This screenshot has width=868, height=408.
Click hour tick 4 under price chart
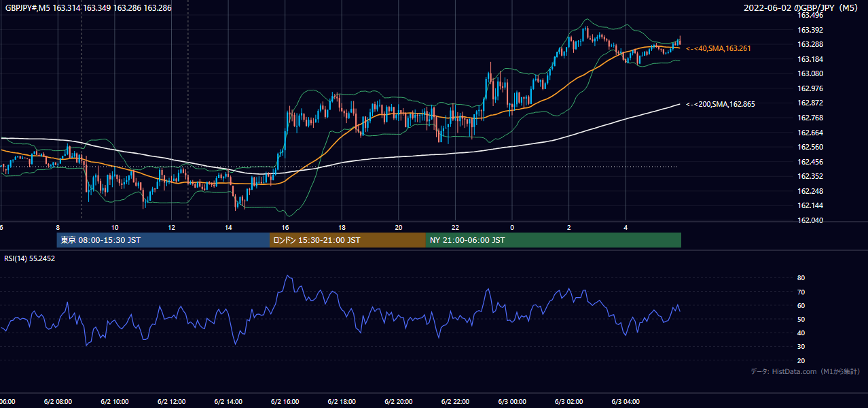coord(626,227)
